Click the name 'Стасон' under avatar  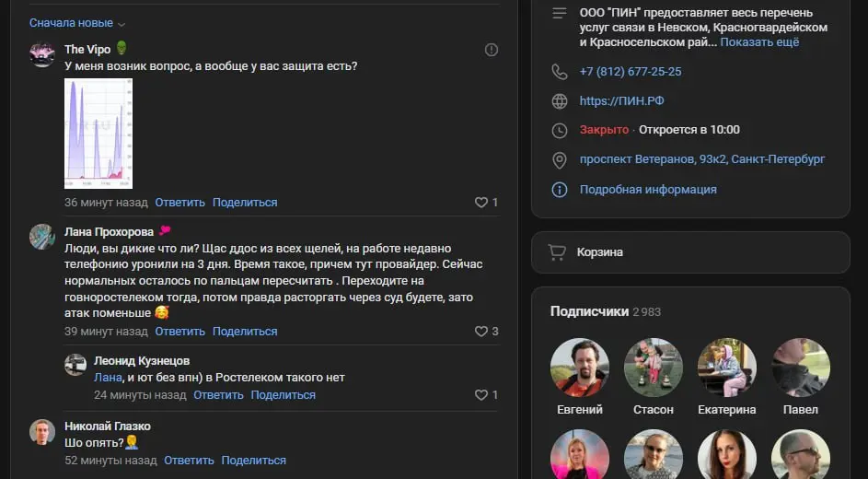654,410
